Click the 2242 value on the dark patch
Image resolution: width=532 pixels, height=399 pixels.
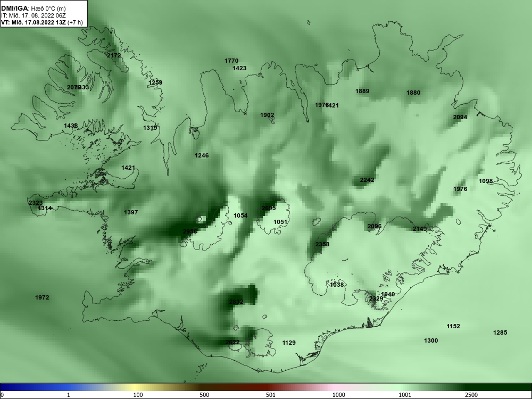point(367,180)
